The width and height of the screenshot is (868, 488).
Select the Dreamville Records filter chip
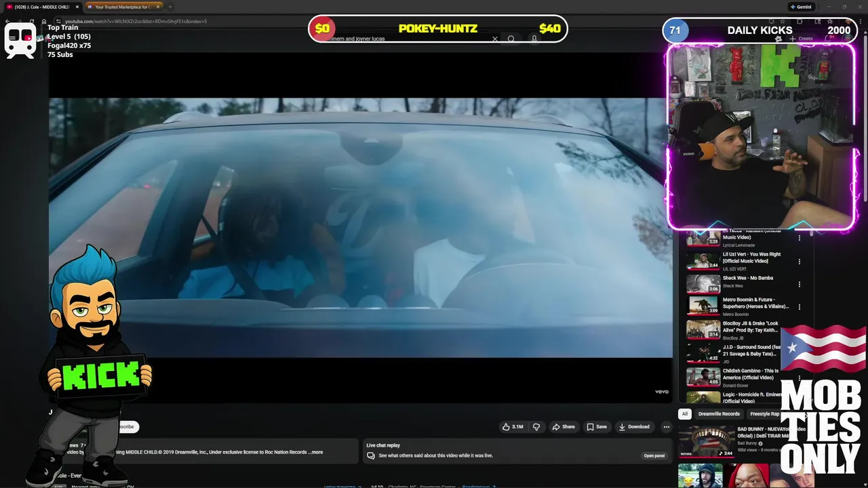(719, 414)
